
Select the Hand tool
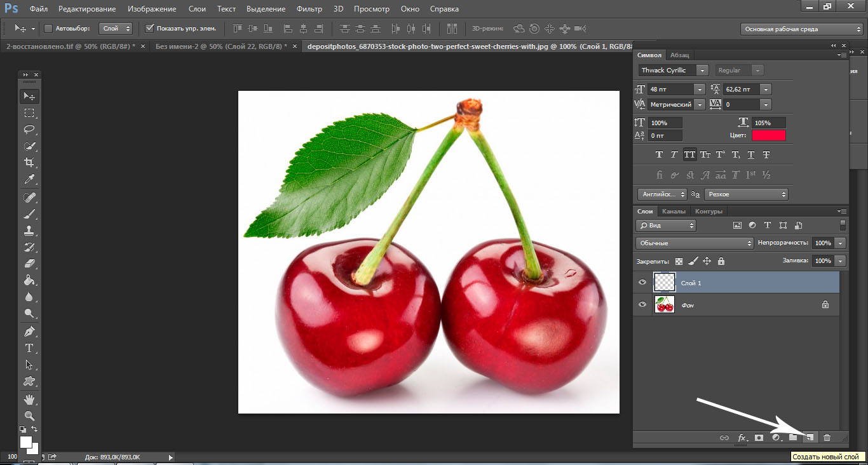29,400
